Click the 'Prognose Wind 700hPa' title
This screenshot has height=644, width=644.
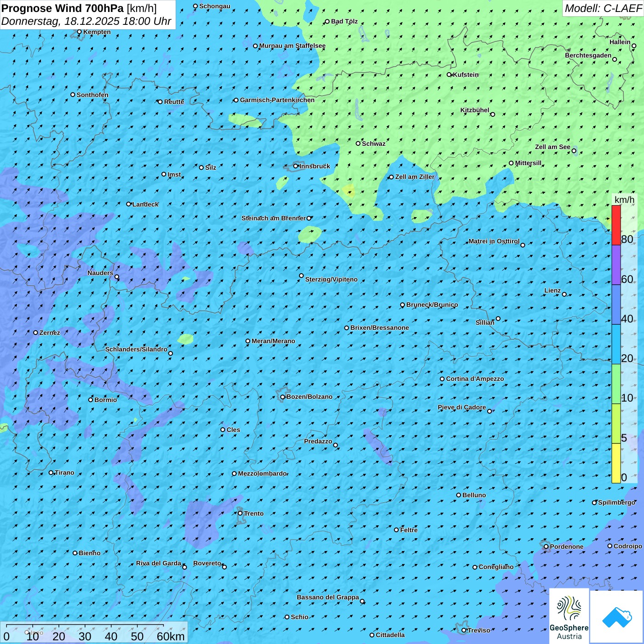coord(63,8)
